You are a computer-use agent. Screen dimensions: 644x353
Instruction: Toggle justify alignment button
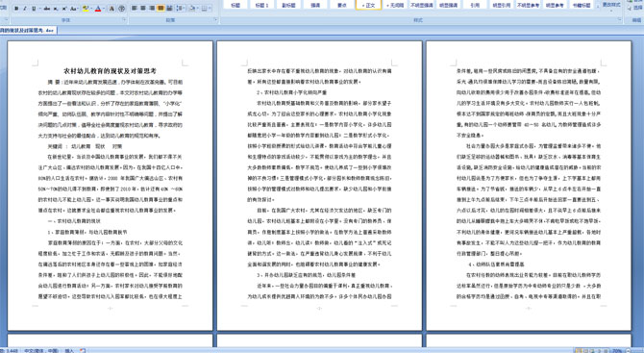click(x=161, y=9)
